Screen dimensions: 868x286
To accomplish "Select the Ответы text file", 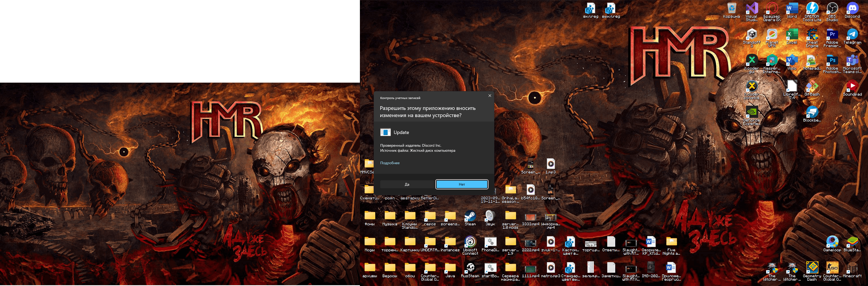I will 611,244.
